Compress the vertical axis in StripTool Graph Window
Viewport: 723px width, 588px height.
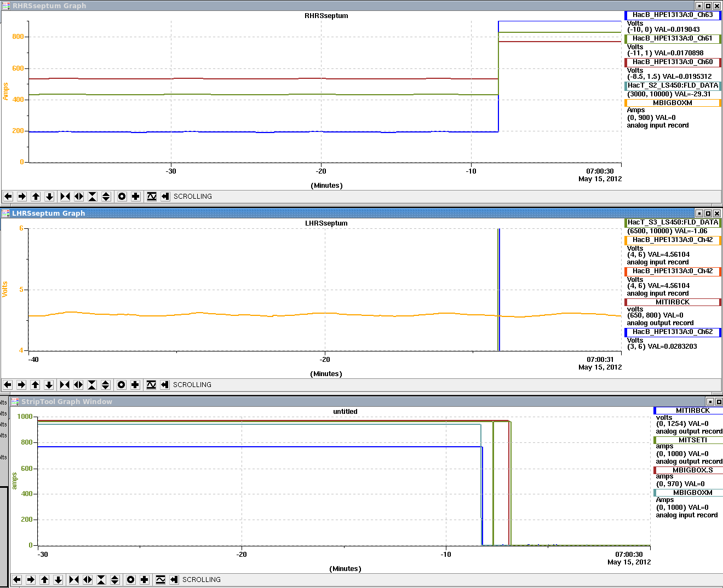point(101,579)
